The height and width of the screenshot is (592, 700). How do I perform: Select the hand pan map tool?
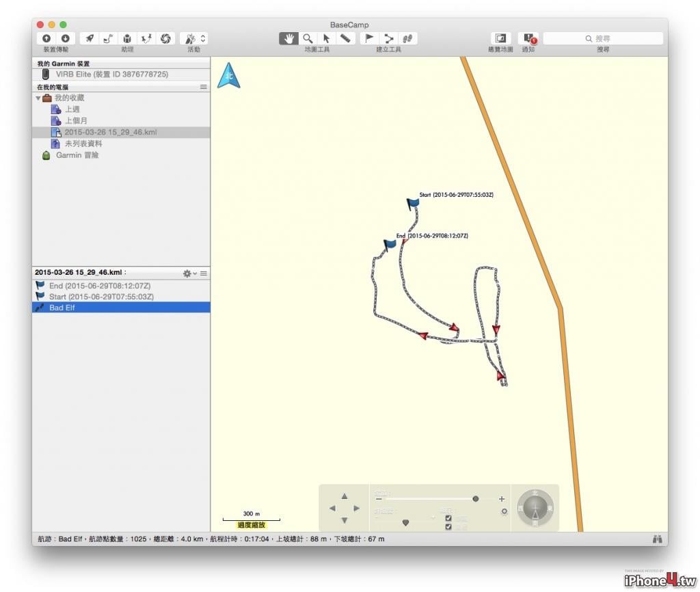[288, 38]
